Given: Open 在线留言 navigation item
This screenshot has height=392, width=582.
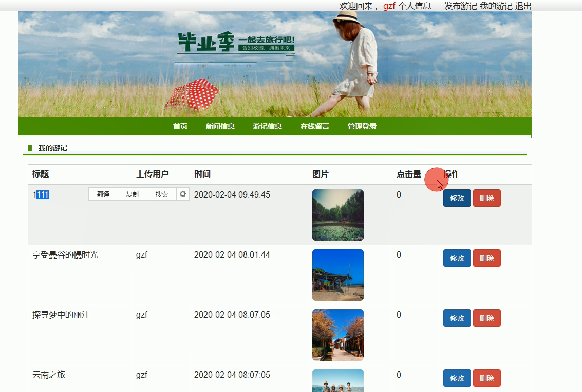Looking at the screenshot, I should point(315,126).
